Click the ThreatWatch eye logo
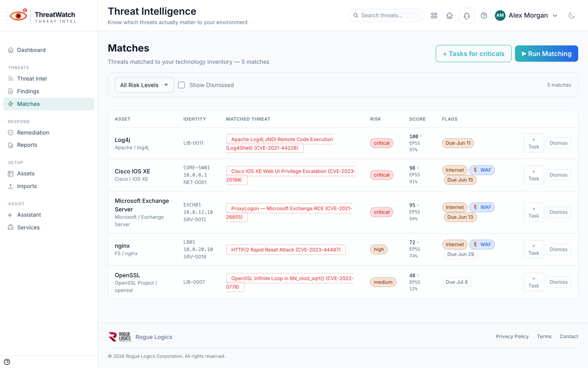Screen dimensions: 588x368 pyautogui.click(x=18, y=15)
